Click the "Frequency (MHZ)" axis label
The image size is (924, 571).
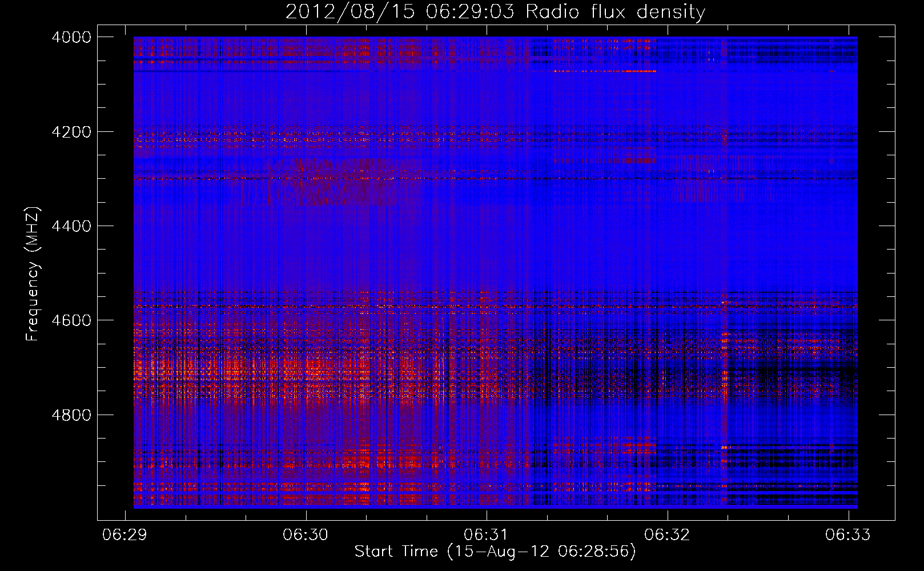33,274
